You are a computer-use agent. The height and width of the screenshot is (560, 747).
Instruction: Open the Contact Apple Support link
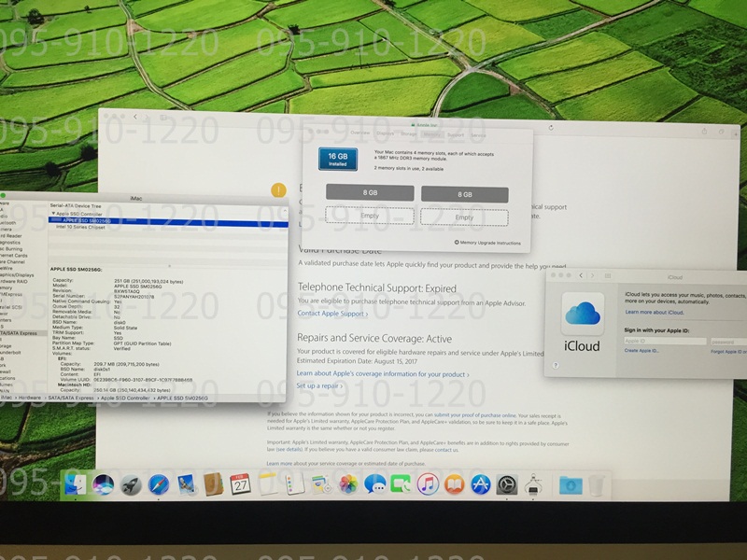[332, 314]
